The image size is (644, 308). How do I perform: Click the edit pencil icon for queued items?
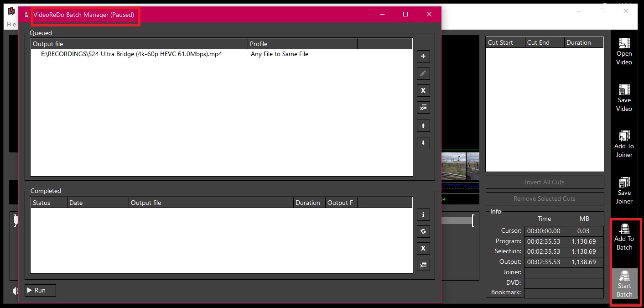(x=423, y=73)
